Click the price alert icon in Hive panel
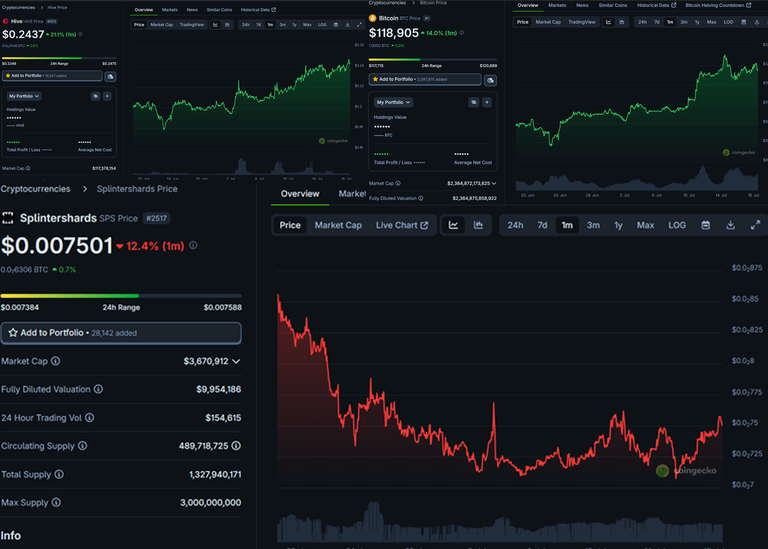The width and height of the screenshot is (768, 549). coord(110,76)
